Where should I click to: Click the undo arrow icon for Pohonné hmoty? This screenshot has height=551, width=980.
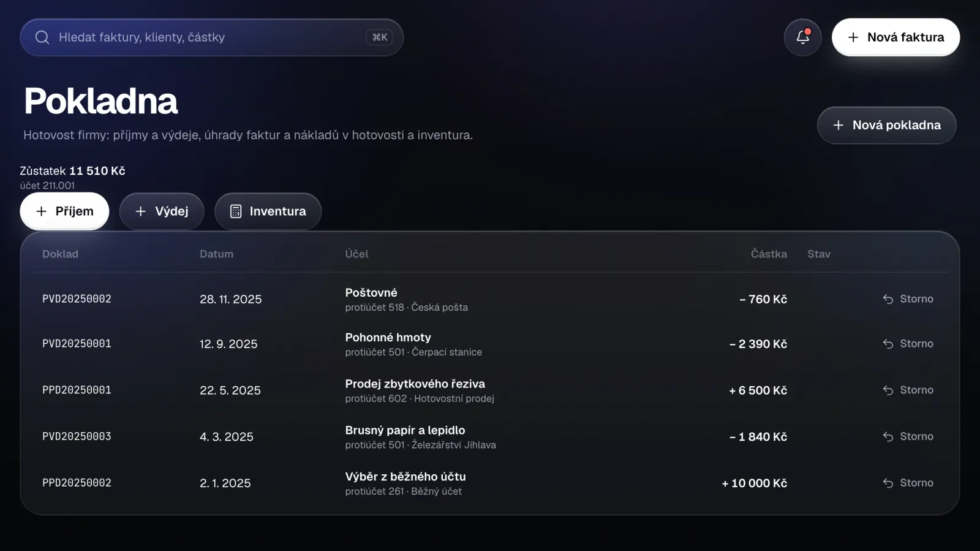[x=888, y=344]
